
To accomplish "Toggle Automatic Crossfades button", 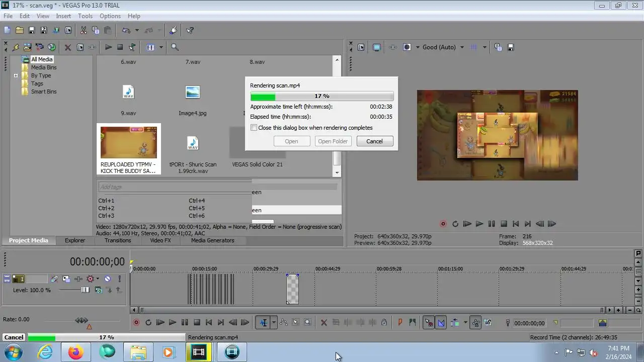I will pos(441,323).
